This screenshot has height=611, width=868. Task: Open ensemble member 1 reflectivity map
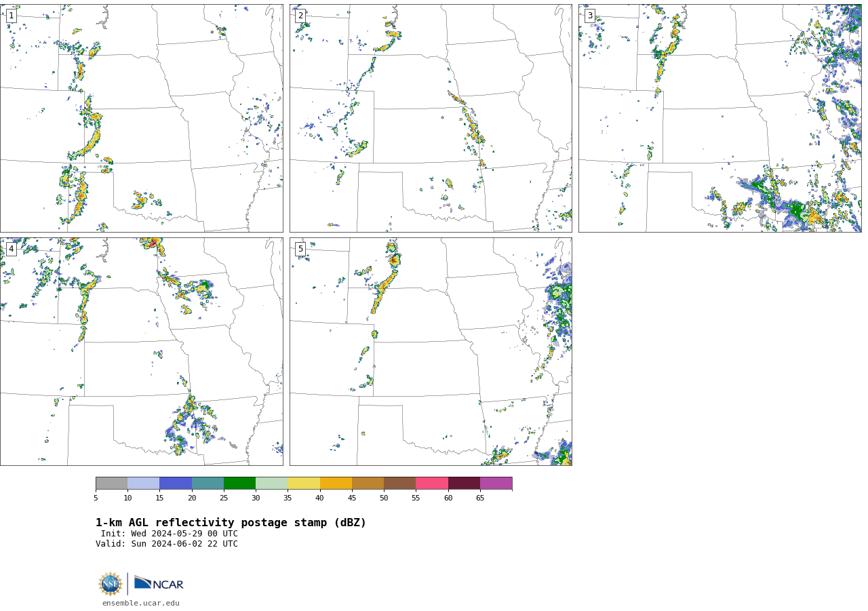pyautogui.click(x=142, y=118)
